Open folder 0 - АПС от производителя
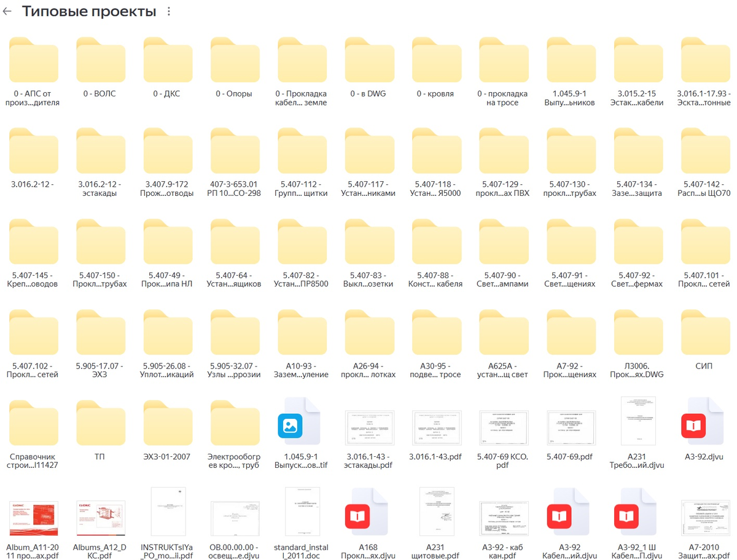The height and width of the screenshot is (560, 737). click(x=34, y=60)
